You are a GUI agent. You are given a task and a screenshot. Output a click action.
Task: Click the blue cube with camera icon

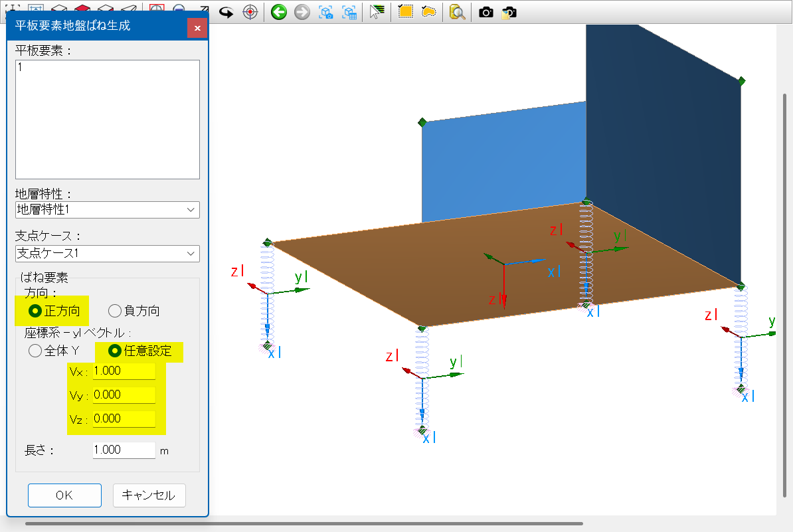(x=325, y=12)
